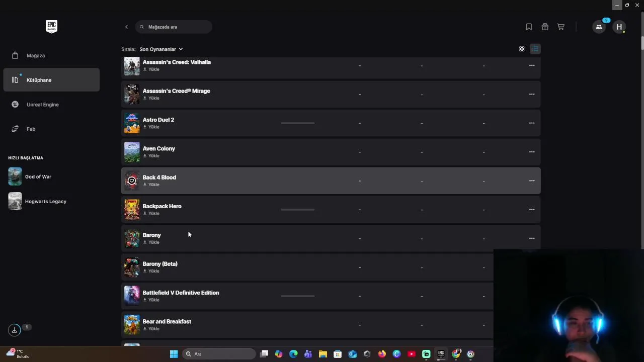
Task: Open the weather widget showing Bulutlu
Action: pos(18,353)
